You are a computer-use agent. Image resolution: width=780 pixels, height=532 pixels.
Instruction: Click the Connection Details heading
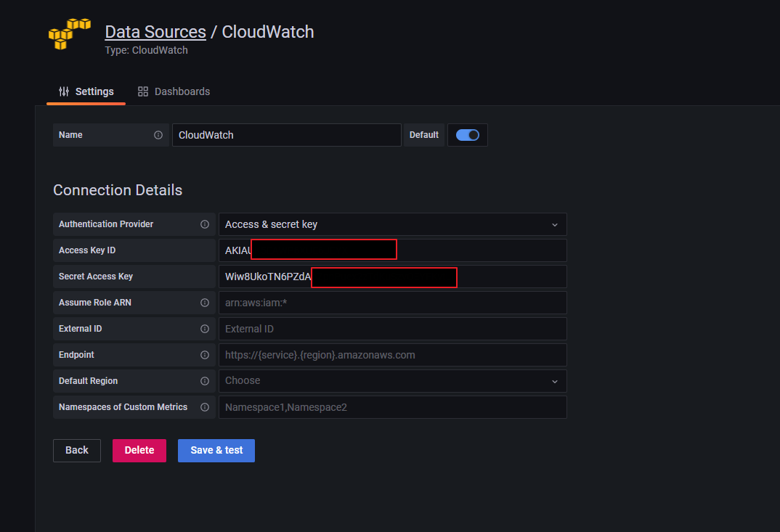tap(118, 190)
